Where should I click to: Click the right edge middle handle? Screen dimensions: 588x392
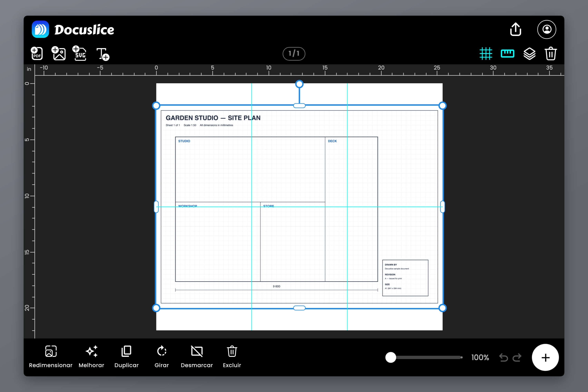443,207
